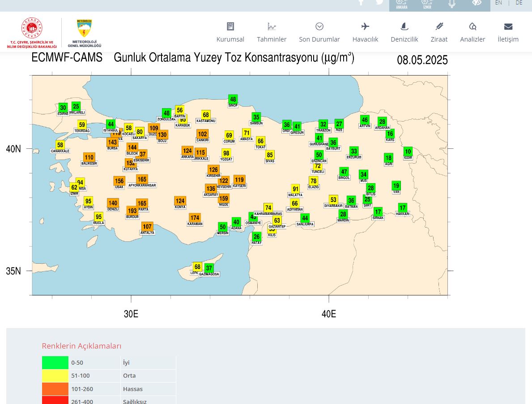The width and height of the screenshot is (532, 404).
Task: Click the Antalya marker showing 107
Action: [x=147, y=227]
